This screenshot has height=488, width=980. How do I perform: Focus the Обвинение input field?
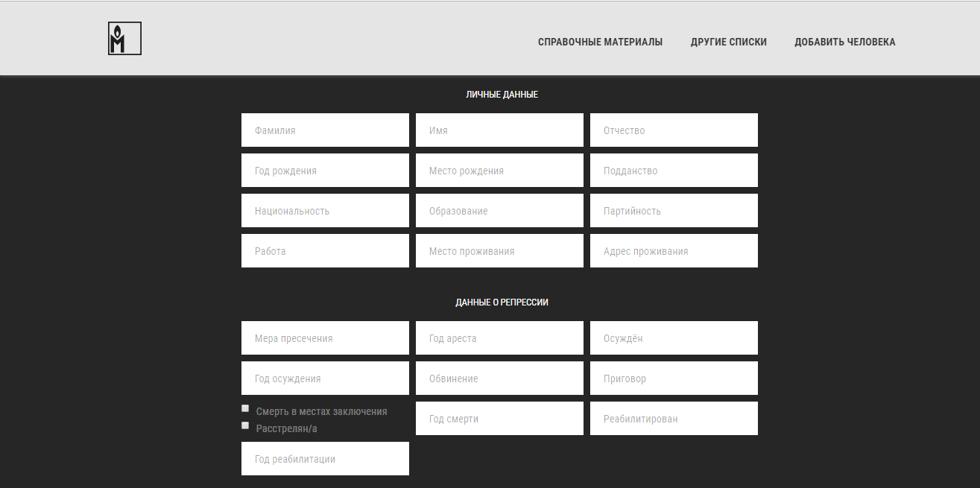coord(499,378)
